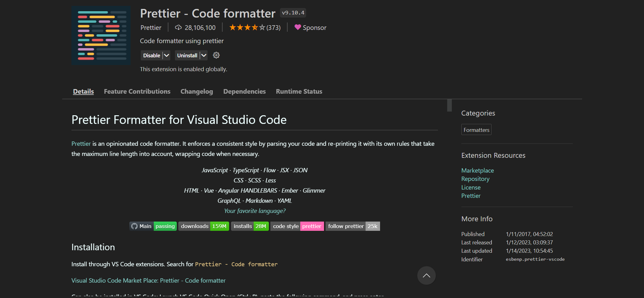Click the follow prettier 25k badge

click(353, 226)
